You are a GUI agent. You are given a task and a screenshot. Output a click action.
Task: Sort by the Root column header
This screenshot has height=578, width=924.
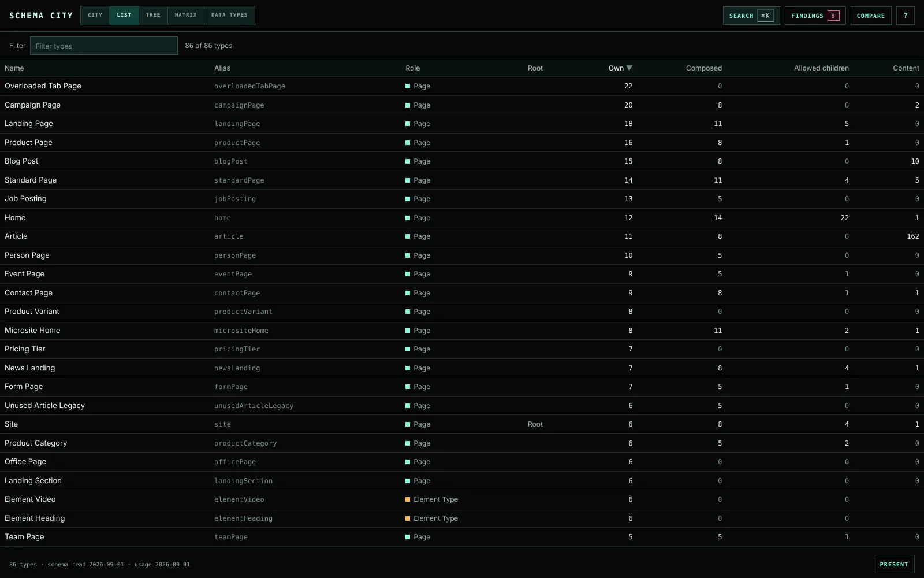point(535,68)
